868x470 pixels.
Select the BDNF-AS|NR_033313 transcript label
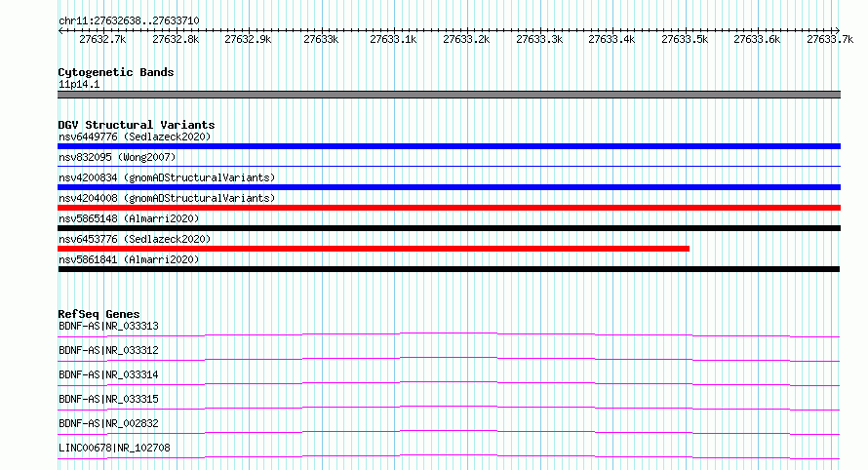pyautogui.click(x=108, y=326)
